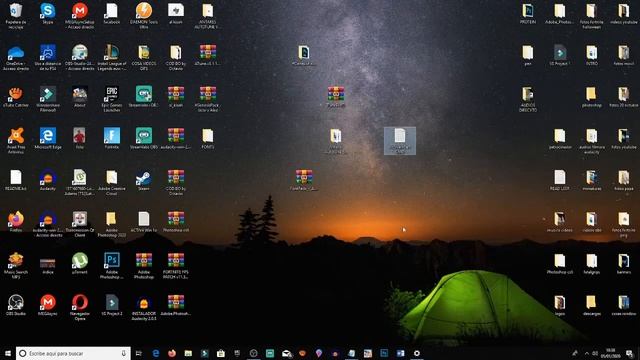Select the Avast Free Antivirus icon

(x=16, y=140)
